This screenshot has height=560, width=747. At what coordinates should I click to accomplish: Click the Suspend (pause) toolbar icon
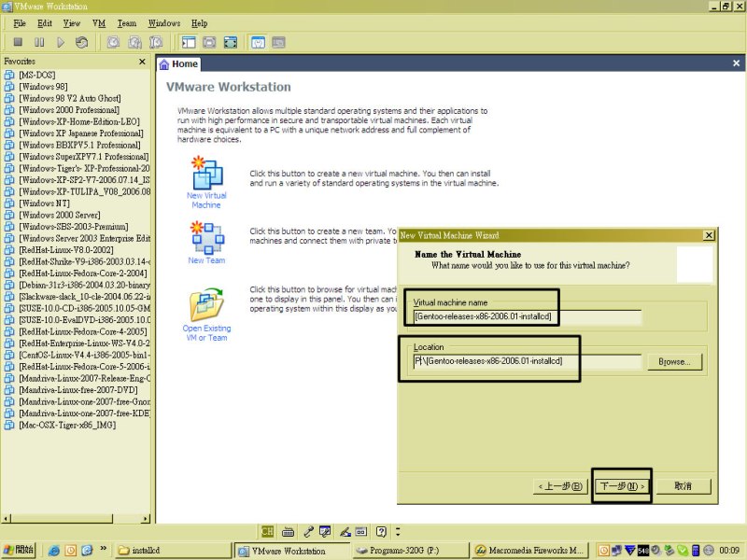(x=39, y=42)
